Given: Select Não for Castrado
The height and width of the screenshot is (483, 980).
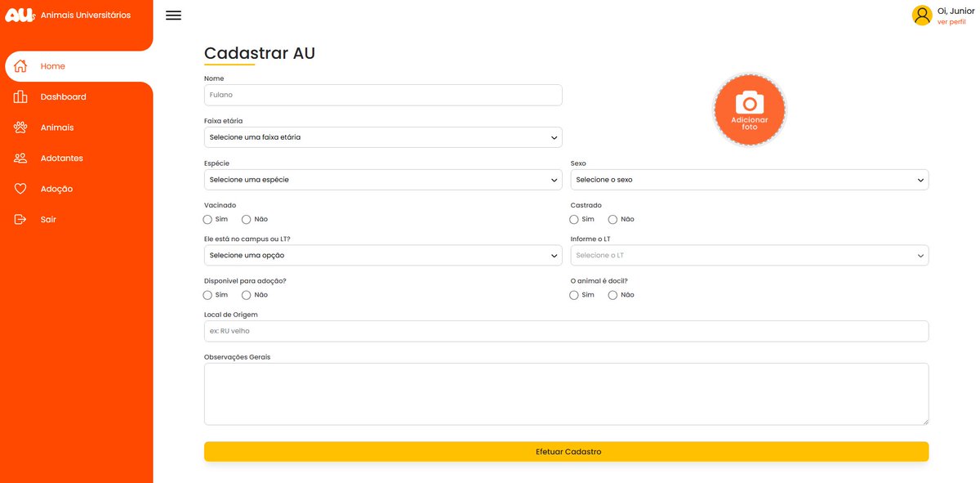Looking at the screenshot, I should (x=613, y=219).
